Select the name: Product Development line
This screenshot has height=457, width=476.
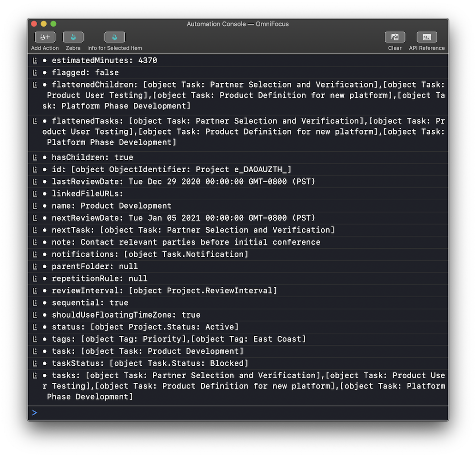[x=112, y=206]
